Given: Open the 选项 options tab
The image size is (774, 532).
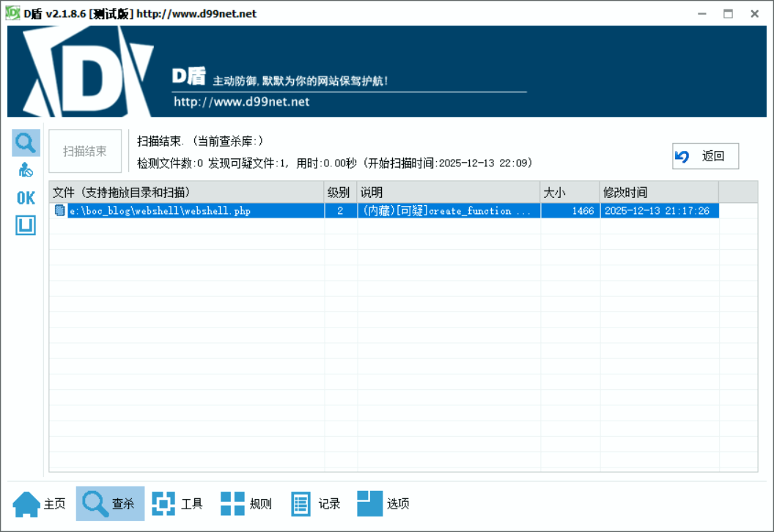Looking at the screenshot, I should (x=384, y=503).
